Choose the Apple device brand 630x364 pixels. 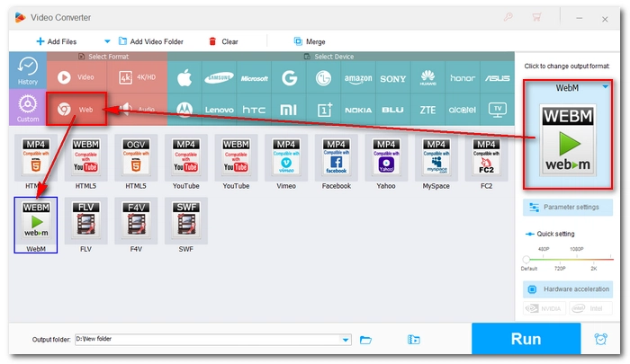coord(184,78)
